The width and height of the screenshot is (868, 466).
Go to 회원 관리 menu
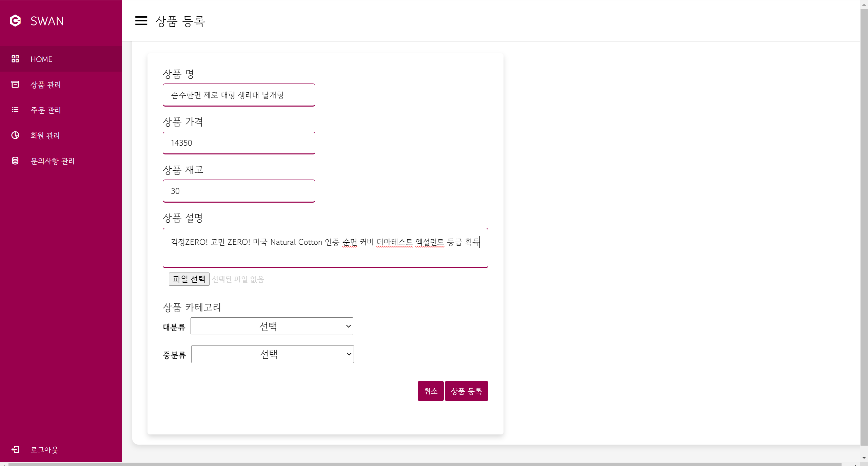click(x=45, y=135)
